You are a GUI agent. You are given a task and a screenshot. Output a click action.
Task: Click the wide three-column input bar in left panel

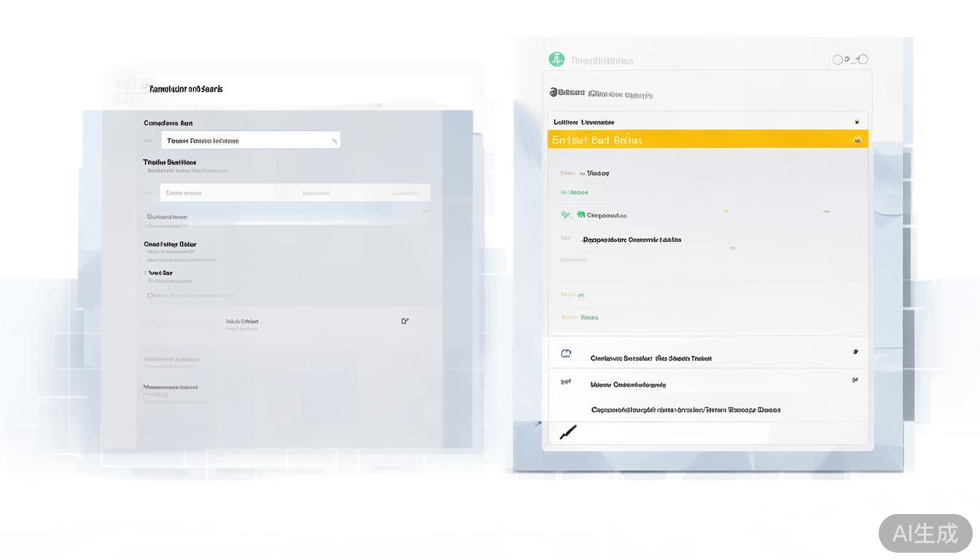pyautogui.click(x=295, y=193)
